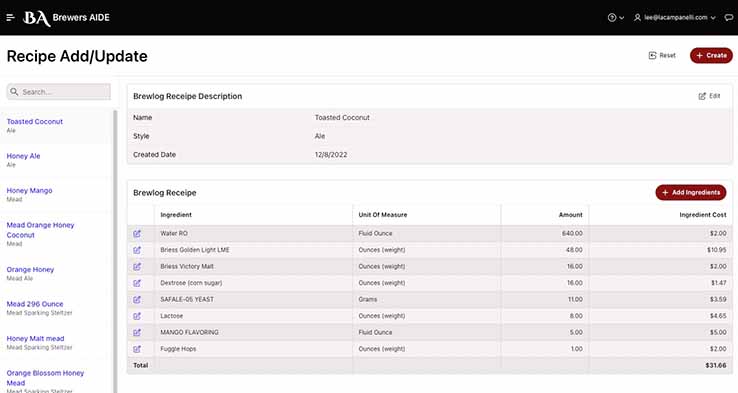Click the Dextrose cost $1.47
The width and height of the screenshot is (738, 393).
pos(719,283)
